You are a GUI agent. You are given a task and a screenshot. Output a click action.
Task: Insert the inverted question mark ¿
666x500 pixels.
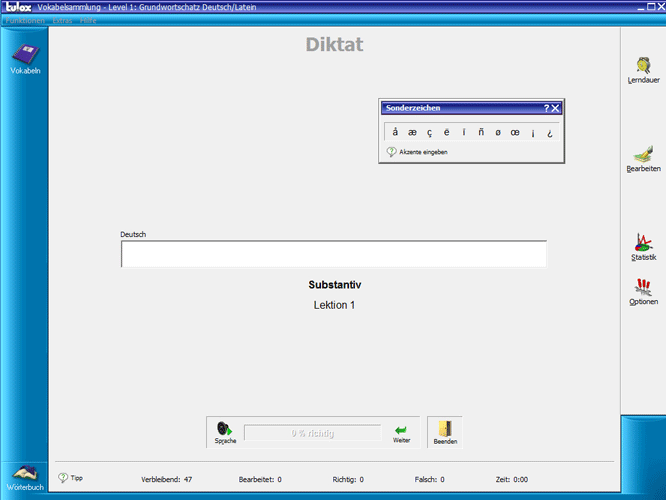550,132
